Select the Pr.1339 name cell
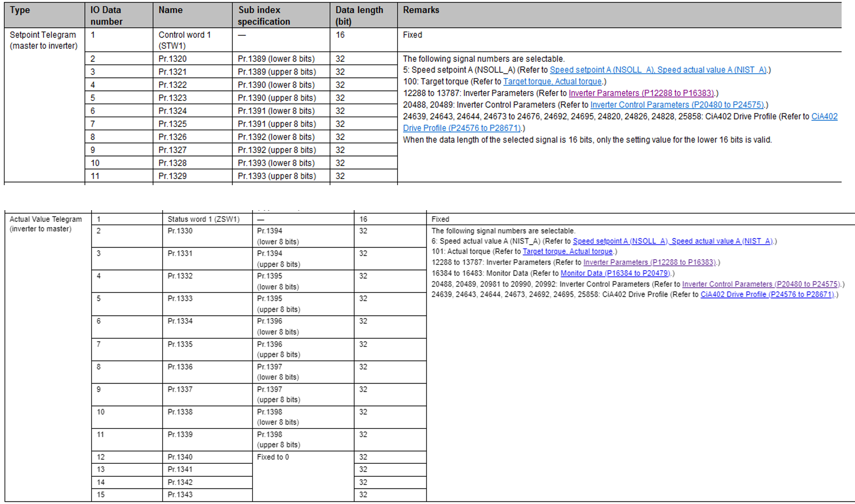 [207, 439]
